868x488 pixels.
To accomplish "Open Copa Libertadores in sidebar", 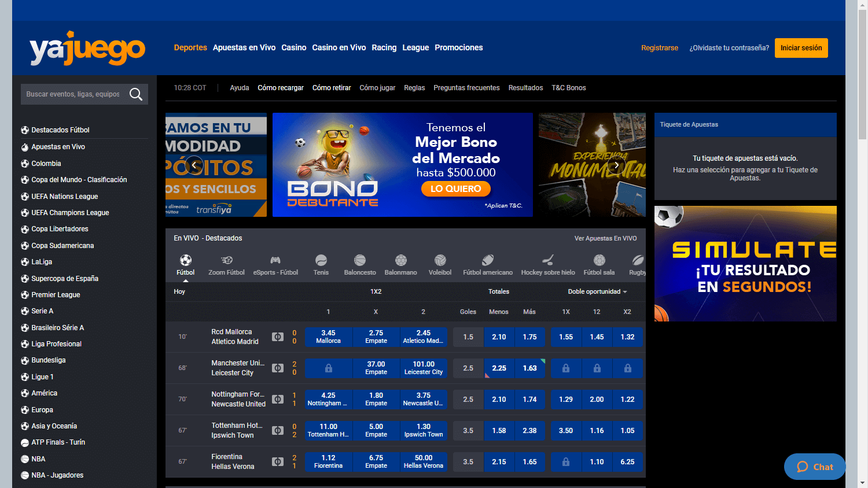I will [60, 229].
